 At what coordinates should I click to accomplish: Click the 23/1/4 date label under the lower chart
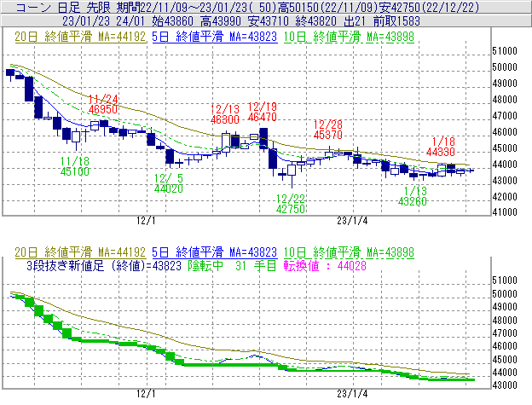click(x=352, y=394)
